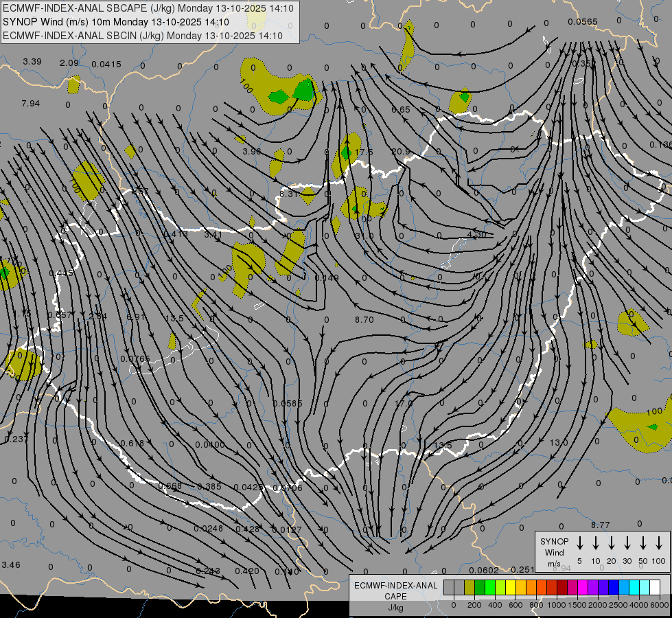Click the '200' tick label on CAPE scale
The height and width of the screenshot is (618, 672).
click(474, 605)
